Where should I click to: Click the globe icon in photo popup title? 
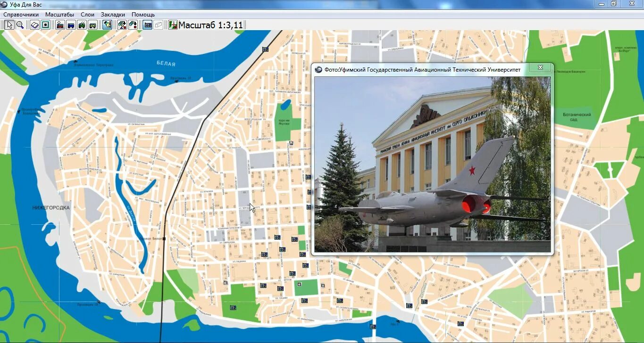click(318, 70)
